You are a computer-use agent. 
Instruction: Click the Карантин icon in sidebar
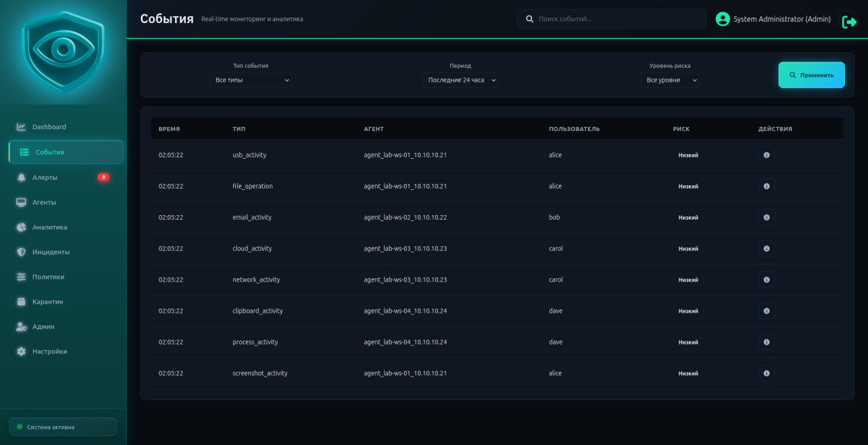(x=21, y=301)
